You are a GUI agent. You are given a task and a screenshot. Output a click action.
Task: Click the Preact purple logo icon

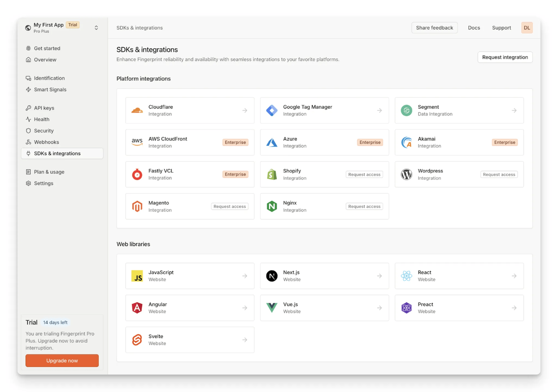coord(406,308)
